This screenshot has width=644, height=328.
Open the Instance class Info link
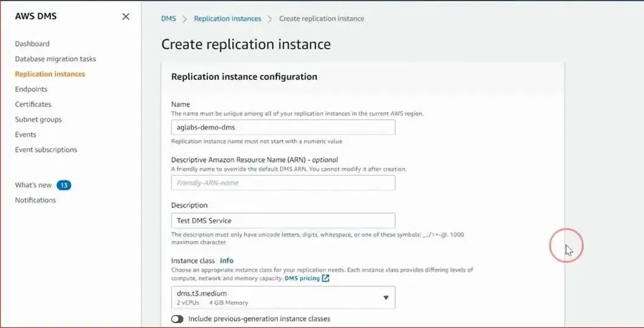point(227,260)
